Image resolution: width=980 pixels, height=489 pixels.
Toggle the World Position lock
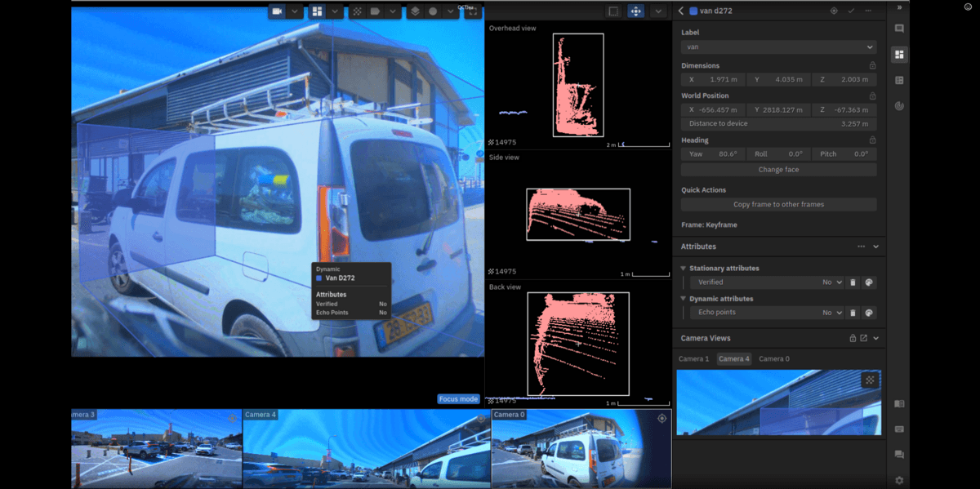(x=872, y=96)
